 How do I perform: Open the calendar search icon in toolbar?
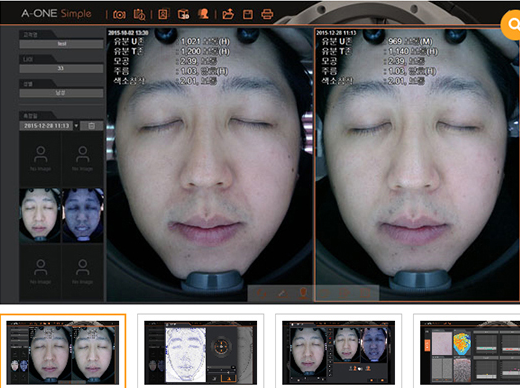pos(139,14)
